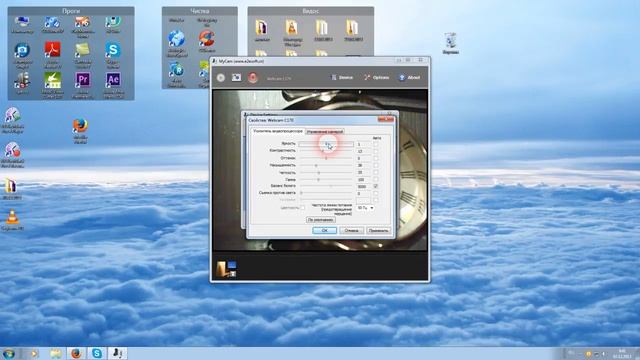Click the grey round button in MyCam toolbar
Image resolution: width=640 pixels, height=360 pixels.
pos(221,78)
